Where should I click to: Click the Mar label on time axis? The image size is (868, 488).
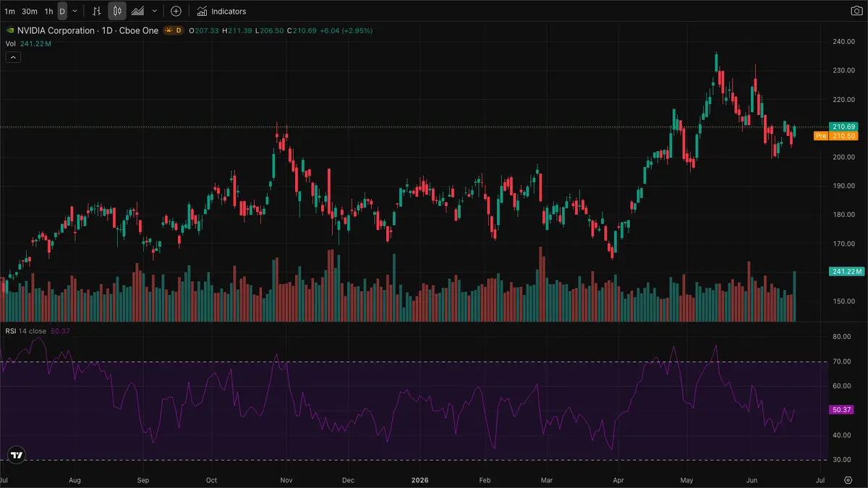point(547,479)
